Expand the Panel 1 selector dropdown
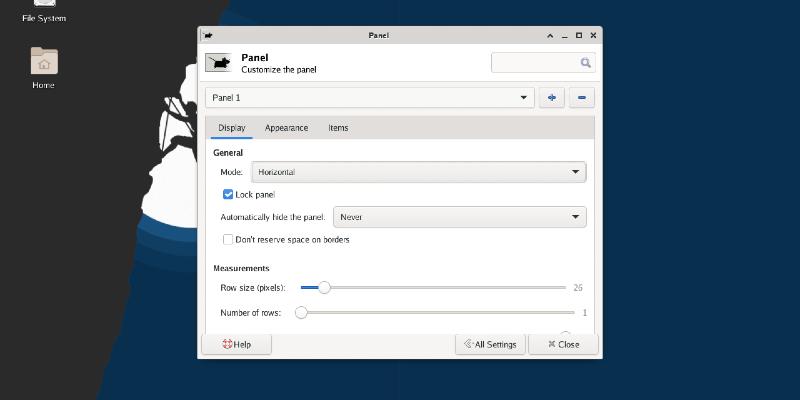This screenshot has height=400, width=800. click(370, 98)
